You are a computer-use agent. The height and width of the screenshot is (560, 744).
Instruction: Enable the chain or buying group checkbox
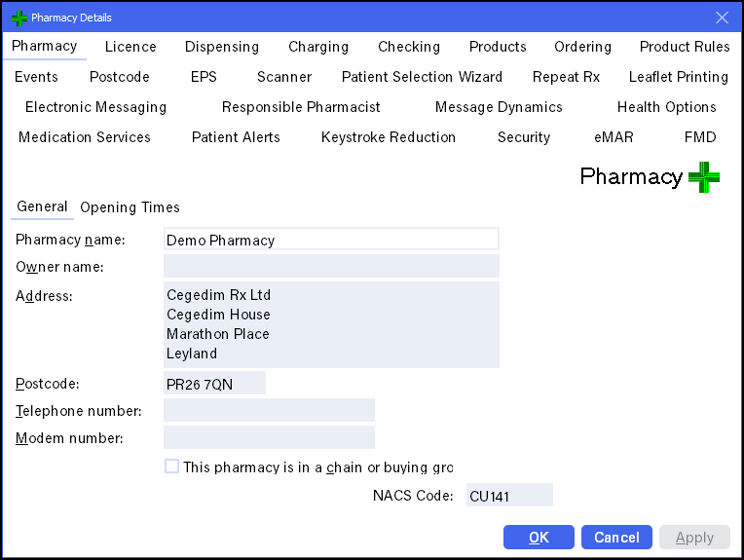pyautogui.click(x=172, y=467)
